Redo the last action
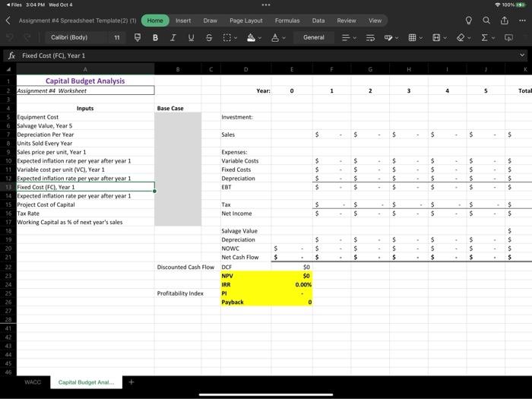The image size is (532, 399). [27, 37]
